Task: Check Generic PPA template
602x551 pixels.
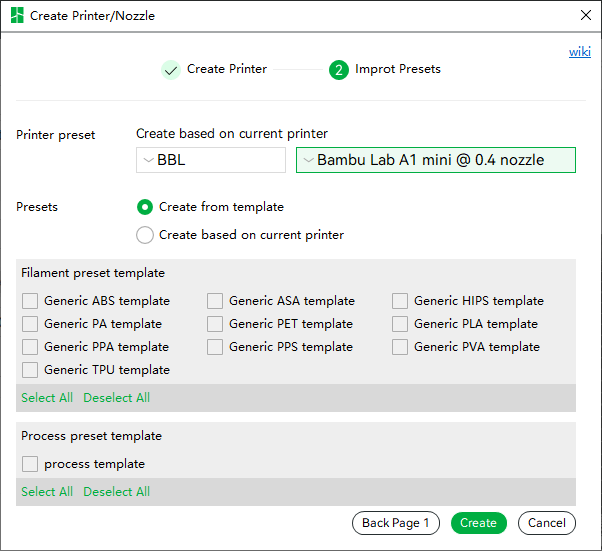Action: pyautogui.click(x=30, y=347)
